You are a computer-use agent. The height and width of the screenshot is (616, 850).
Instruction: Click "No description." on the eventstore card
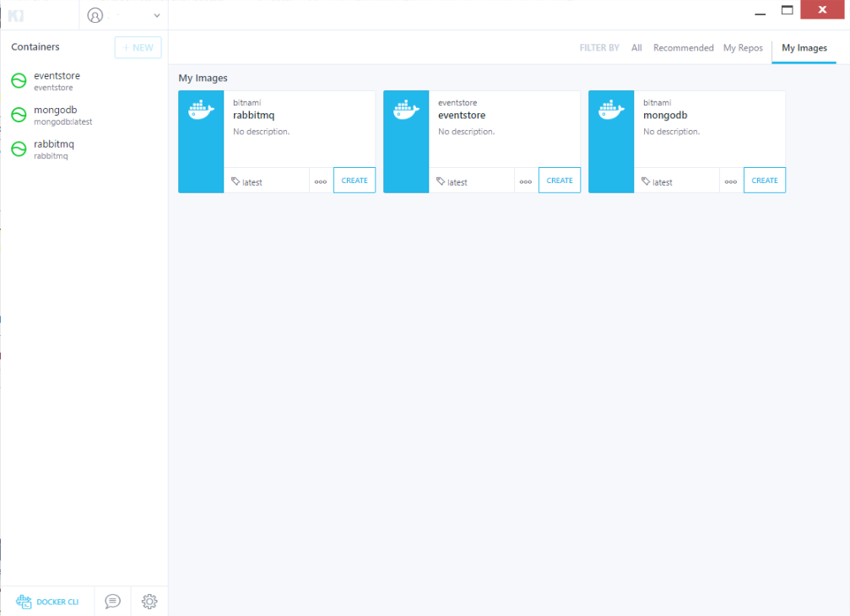(x=466, y=132)
